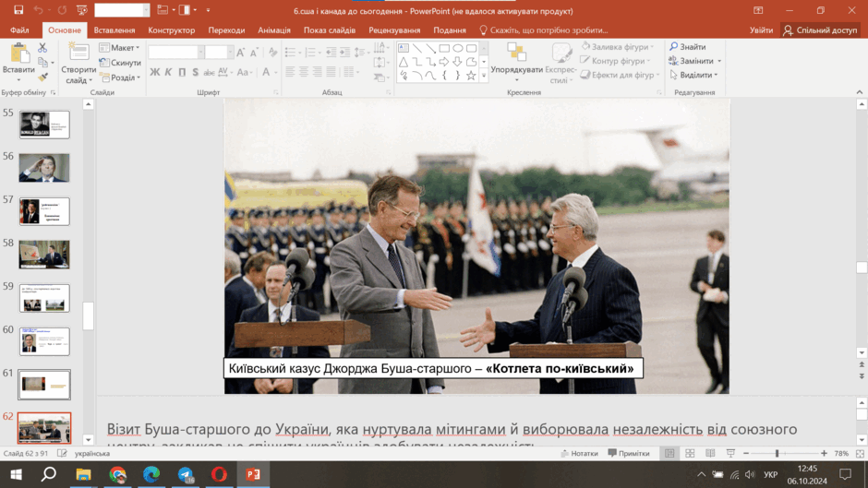Open the Макет layout dropdown
Image resolution: width=868 pixels, height=488 pixels.
[119, 48]
